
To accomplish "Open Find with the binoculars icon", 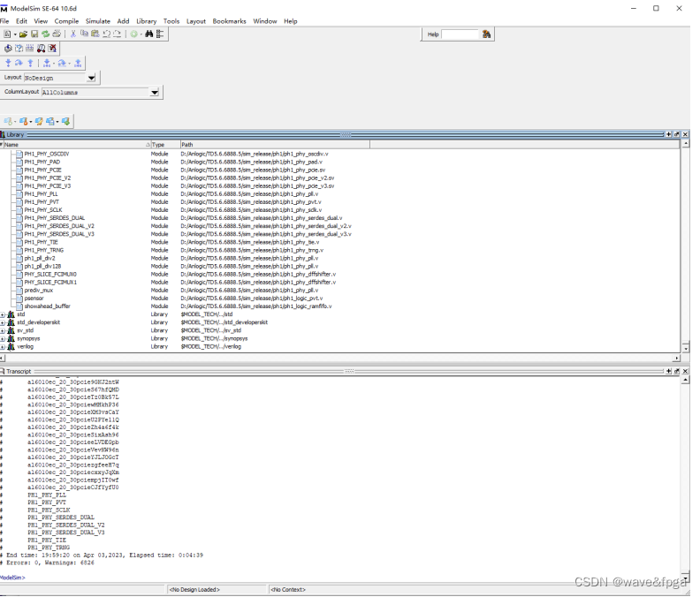I will (149, 34).
